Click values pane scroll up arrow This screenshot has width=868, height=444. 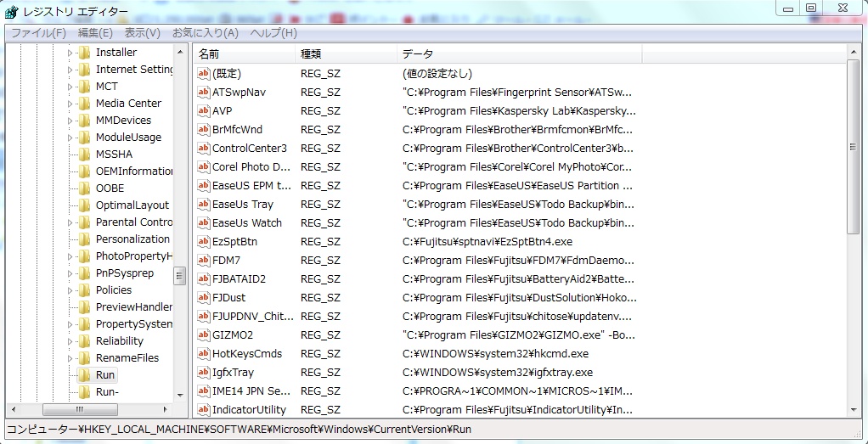tap(853, 52)
